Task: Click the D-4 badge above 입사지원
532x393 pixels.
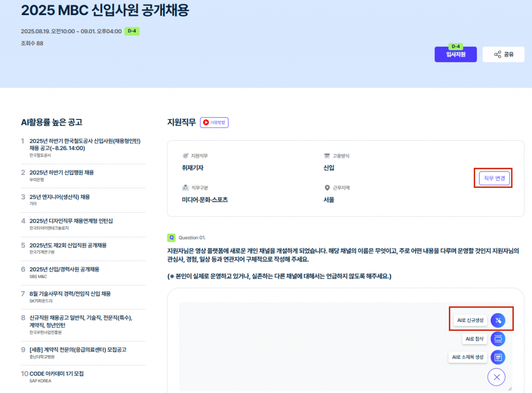Action: (x=456, y=46)
